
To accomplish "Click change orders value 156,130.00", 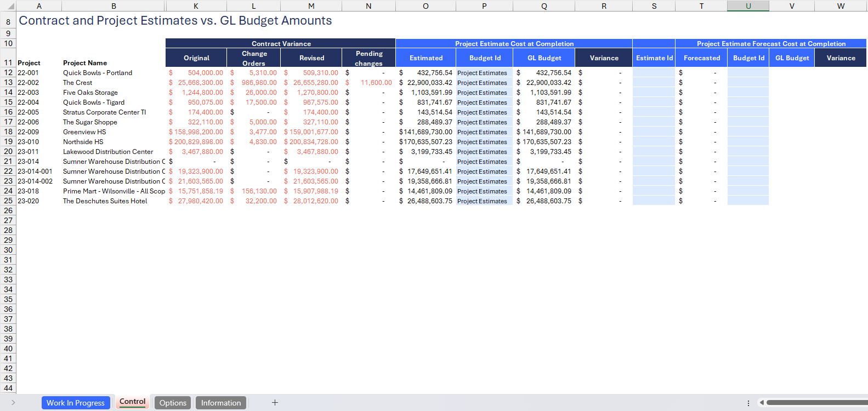I will tap(254, 191).
